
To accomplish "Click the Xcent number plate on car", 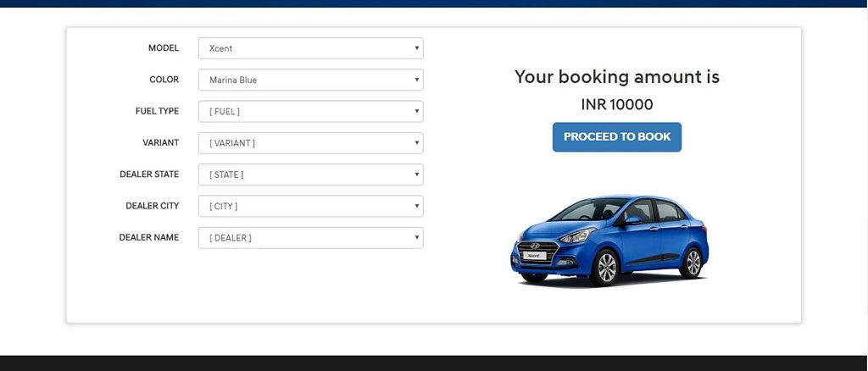I will [534, 256].
